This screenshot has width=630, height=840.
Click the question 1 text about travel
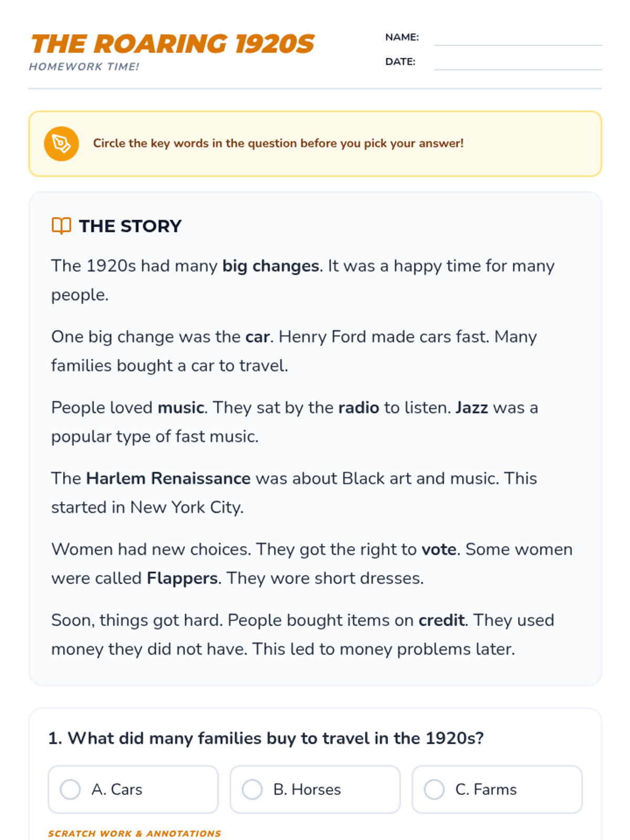266,738
